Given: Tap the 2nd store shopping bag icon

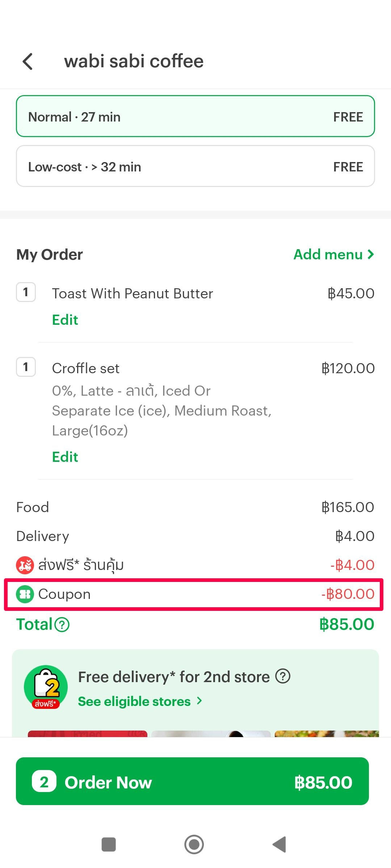Looking at the screenshot, I should point(46,687).
